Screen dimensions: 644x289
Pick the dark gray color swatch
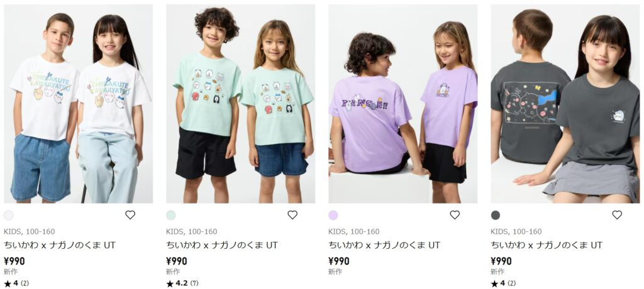[496, 215]
